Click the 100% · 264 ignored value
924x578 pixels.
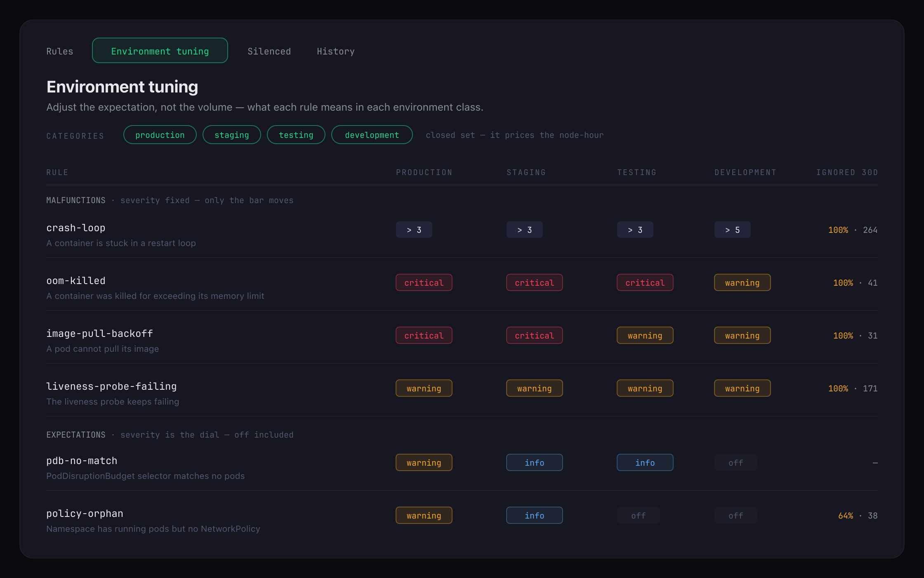853,230
